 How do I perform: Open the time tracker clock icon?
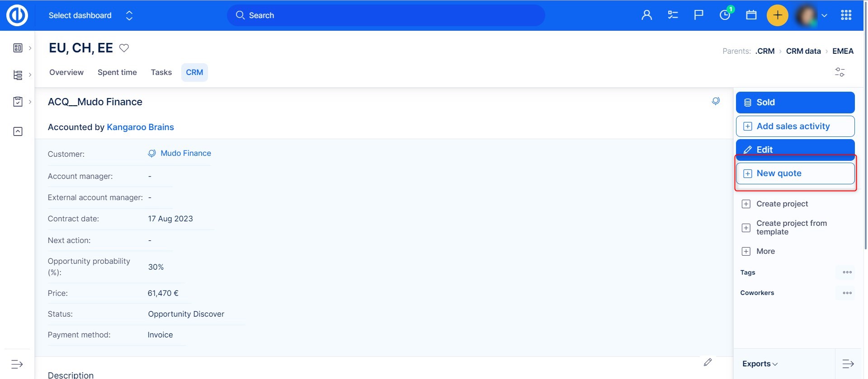[725, 15]
